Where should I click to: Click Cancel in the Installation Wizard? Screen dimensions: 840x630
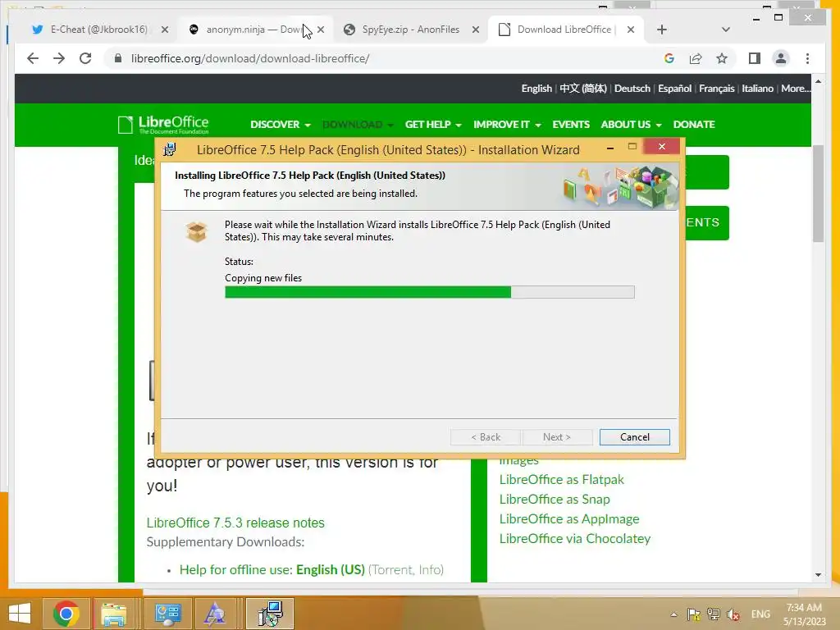click(634, 437)
